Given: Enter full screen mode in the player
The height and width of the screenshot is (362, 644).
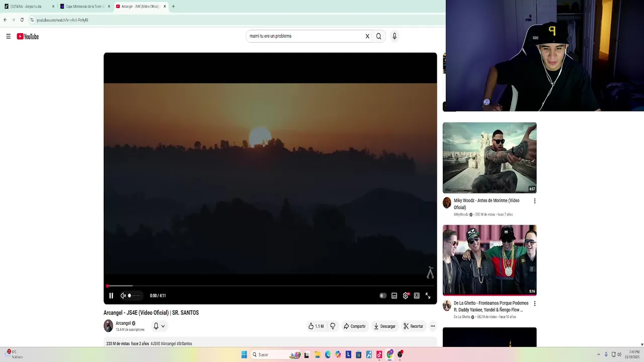Looking at the screenshot, I should pos(428,296).
